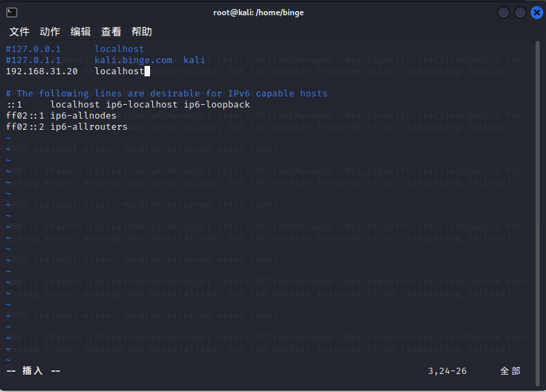Click the 'ip6-allnodes' entry
The width and height of the screenshot is (546, 392).
coord(83,116)
